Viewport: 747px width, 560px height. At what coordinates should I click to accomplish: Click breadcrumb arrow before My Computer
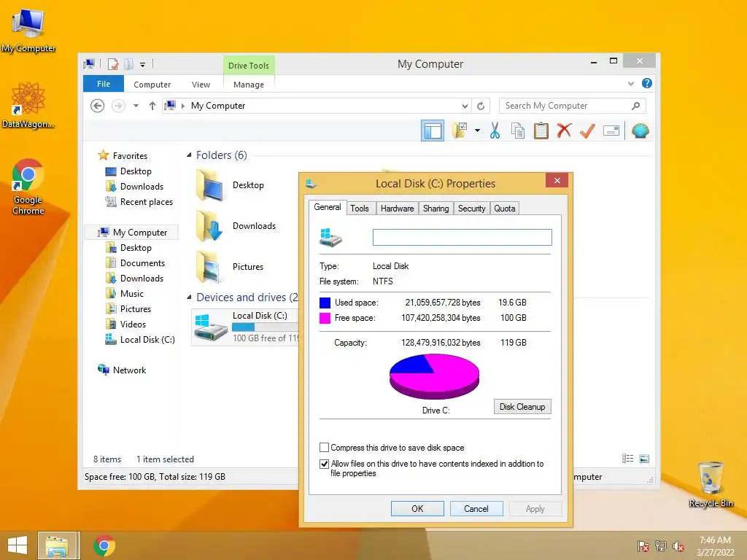(x=183, y=106)
